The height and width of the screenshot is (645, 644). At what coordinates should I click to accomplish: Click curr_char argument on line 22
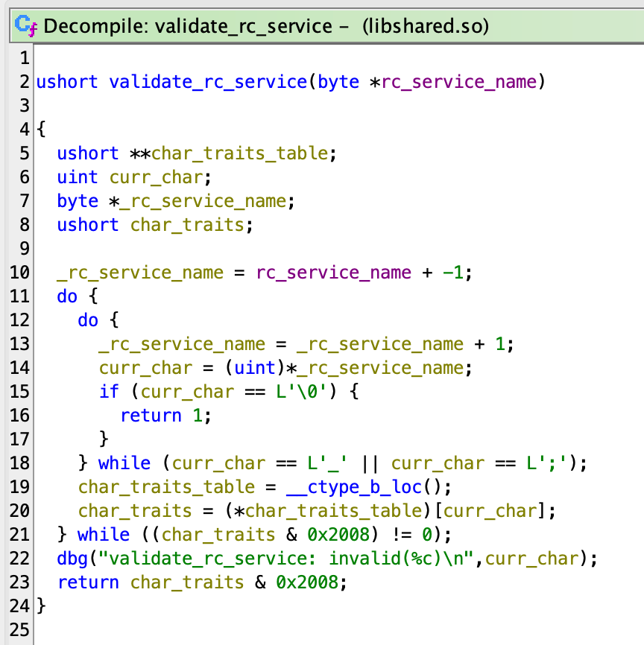tap(532, 559)
